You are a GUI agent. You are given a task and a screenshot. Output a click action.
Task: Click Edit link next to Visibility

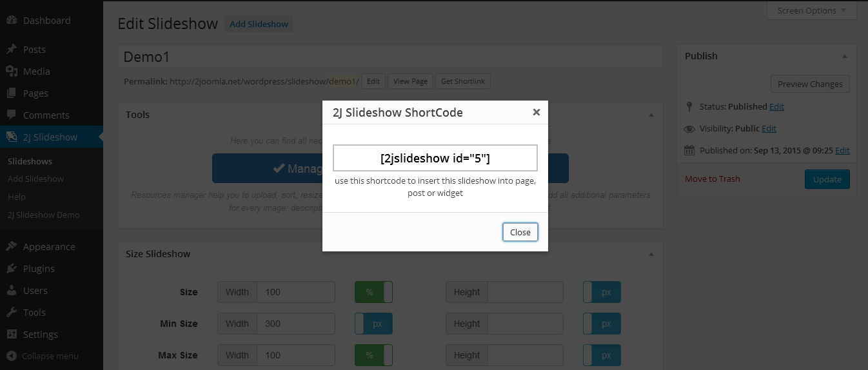[x=769, y=128]
